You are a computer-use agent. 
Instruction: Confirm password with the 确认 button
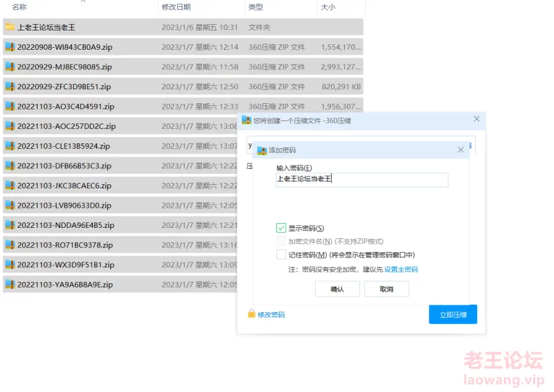pos(337,289)
